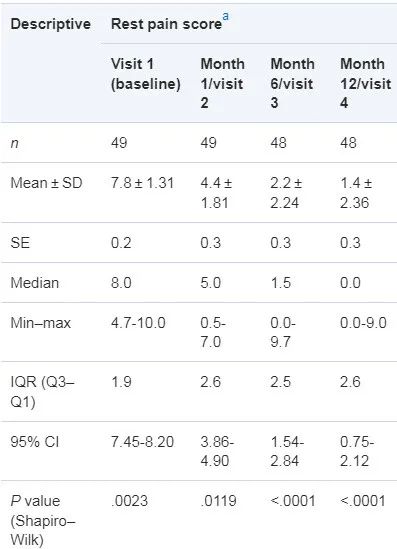Image resolution: width=397 pixels, height=549 pixels.
Task: Click the min-max value 4.7-10.0
Action: tap(138, 323)
